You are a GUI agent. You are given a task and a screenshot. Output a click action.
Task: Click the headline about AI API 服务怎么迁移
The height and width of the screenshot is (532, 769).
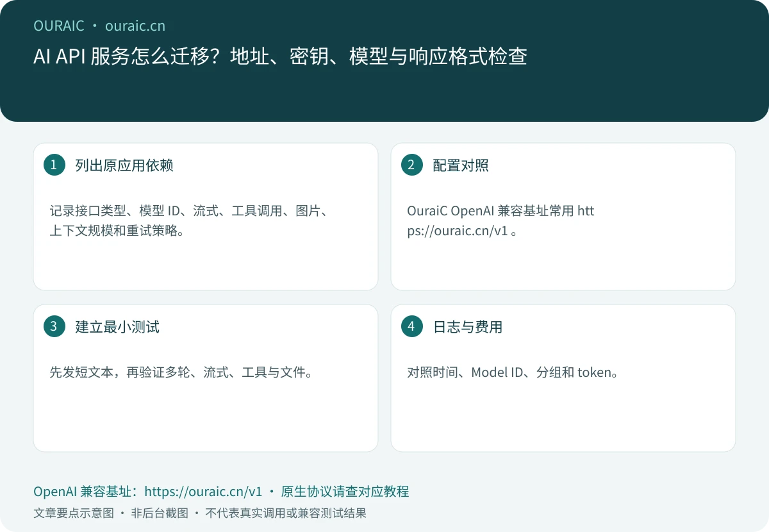(x=280, y=56)
